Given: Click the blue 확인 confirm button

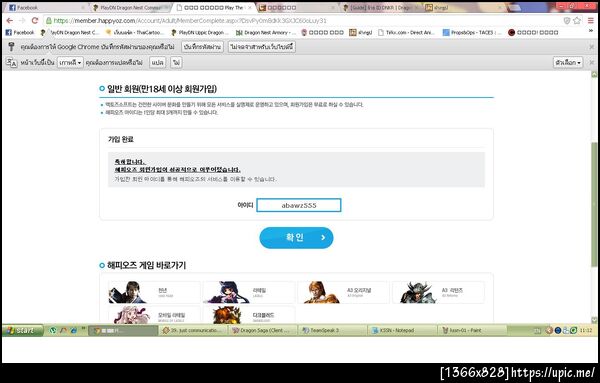Looking at the screenshot, I should 296,238.
